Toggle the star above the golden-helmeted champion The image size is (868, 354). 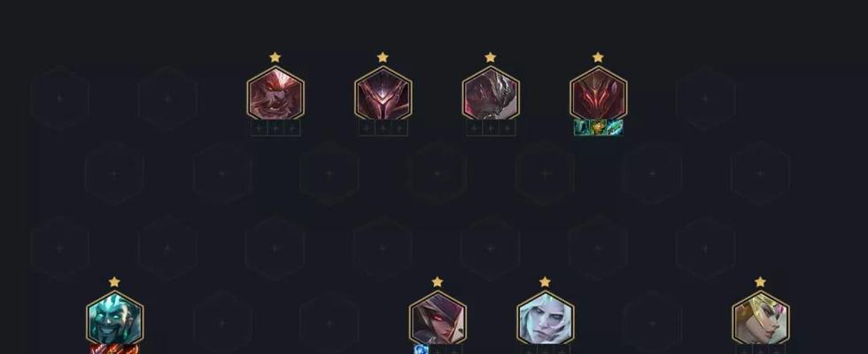760,282
